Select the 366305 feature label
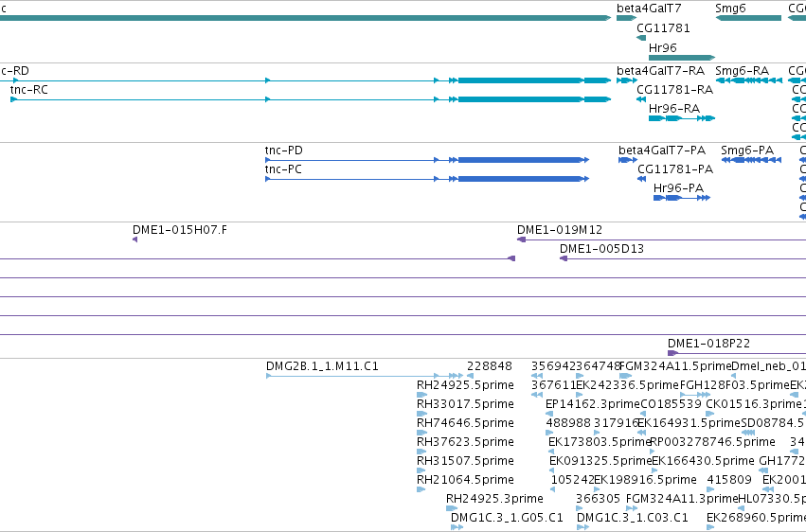 [599, 500]
